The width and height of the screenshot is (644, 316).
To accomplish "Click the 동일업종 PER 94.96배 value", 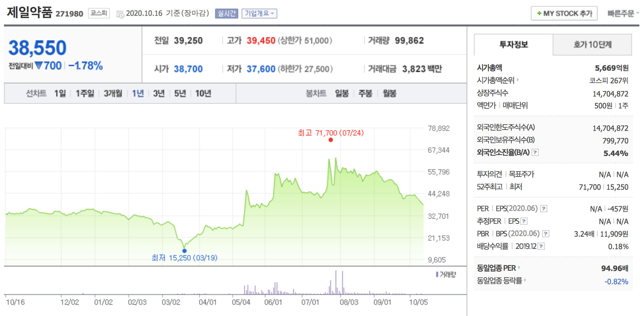I will click(x=615, y=268).
